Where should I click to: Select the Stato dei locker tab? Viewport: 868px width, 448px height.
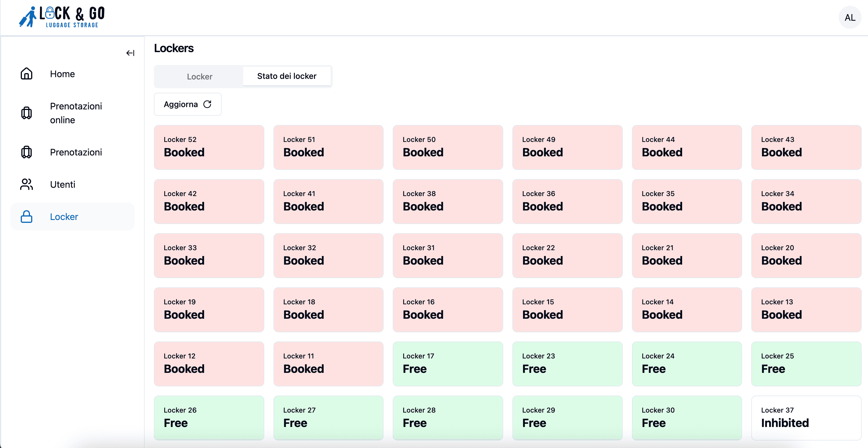[x=286, y=76]
